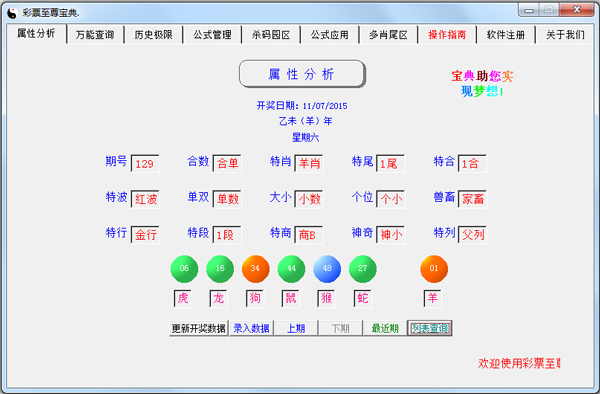
Task: Click the green ball numbered 16
Action: (220, 269)
